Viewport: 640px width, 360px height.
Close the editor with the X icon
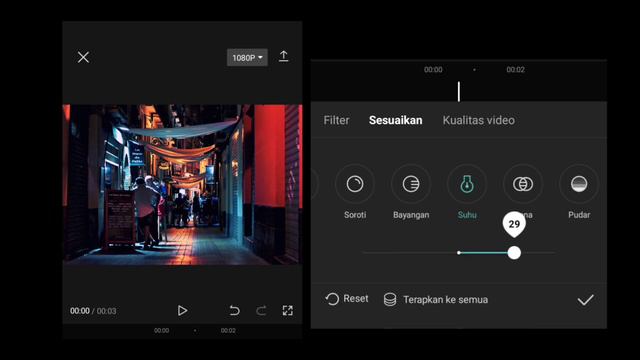[83, 57]
